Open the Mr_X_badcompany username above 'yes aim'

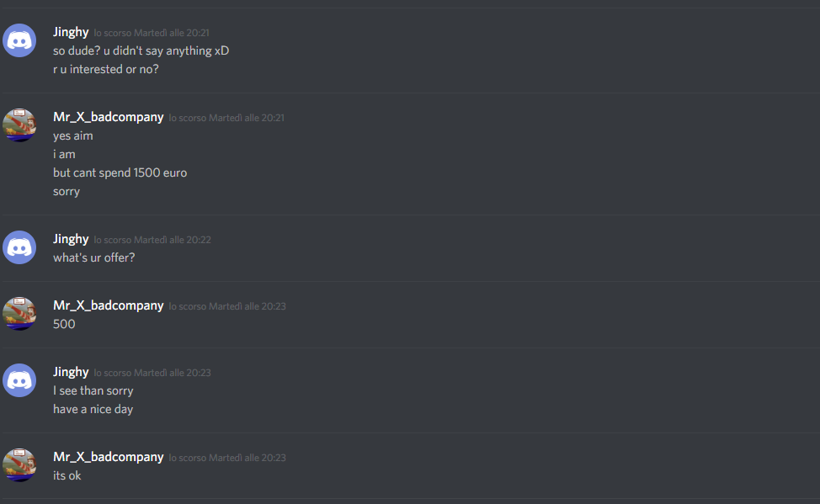pos(109,117)
